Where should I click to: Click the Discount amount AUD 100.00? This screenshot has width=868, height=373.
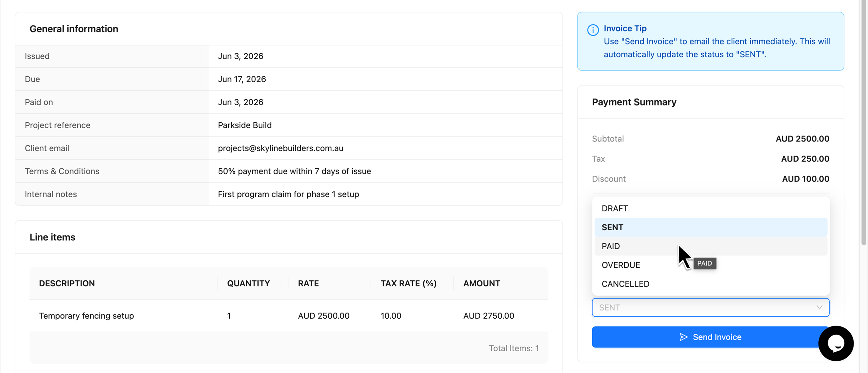[x=805, y=179]
